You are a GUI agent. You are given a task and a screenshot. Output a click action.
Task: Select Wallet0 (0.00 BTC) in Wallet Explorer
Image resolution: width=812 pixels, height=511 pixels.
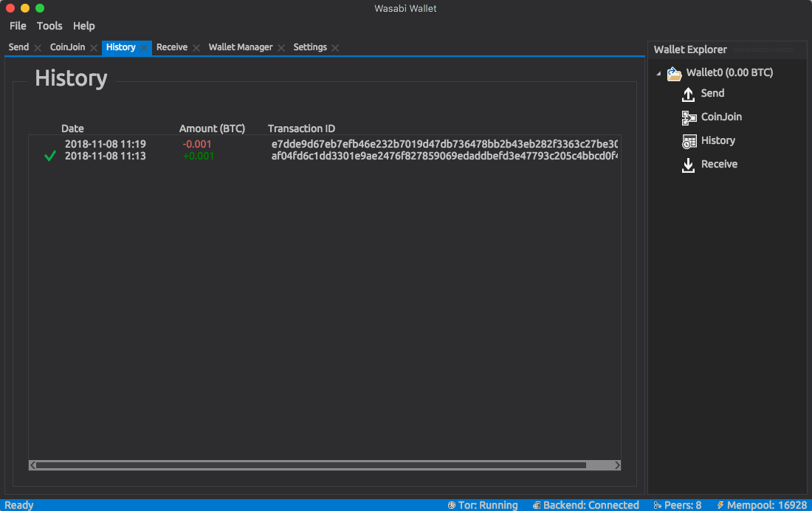coord(729,72)
